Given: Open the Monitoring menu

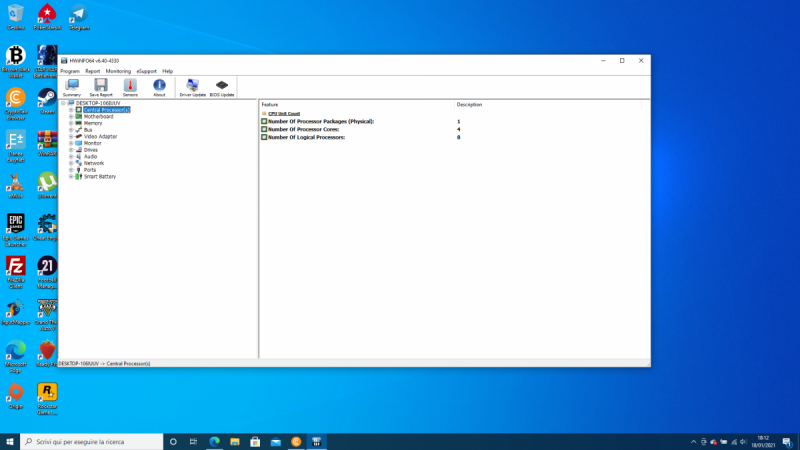Looking at the screenshot, I should click(118, 71).
